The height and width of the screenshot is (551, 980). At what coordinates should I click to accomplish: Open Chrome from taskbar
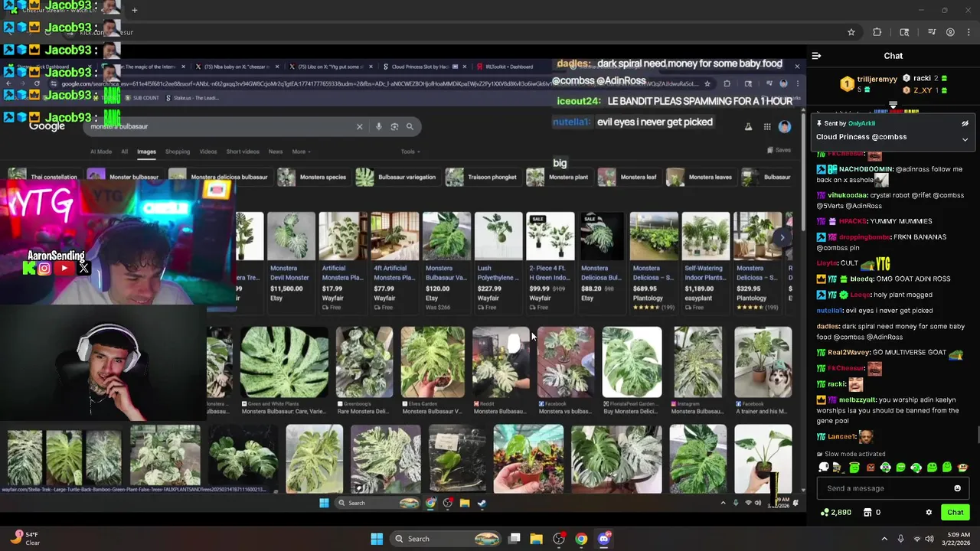[x=581, y=539]
